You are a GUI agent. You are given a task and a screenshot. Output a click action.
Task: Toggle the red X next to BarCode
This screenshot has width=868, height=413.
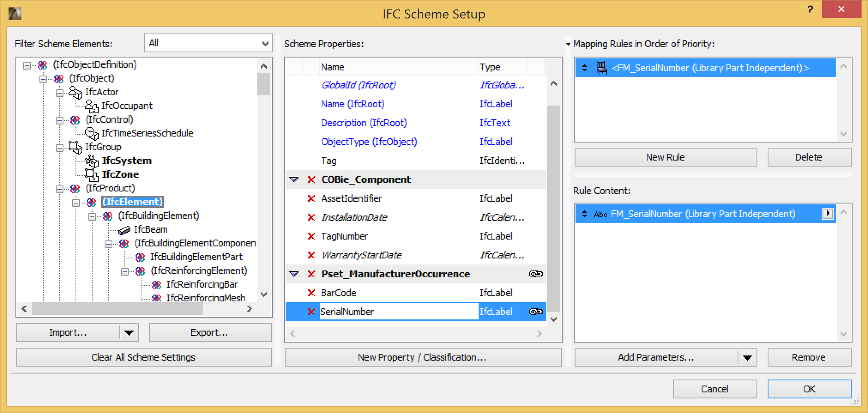pos(311,293)
